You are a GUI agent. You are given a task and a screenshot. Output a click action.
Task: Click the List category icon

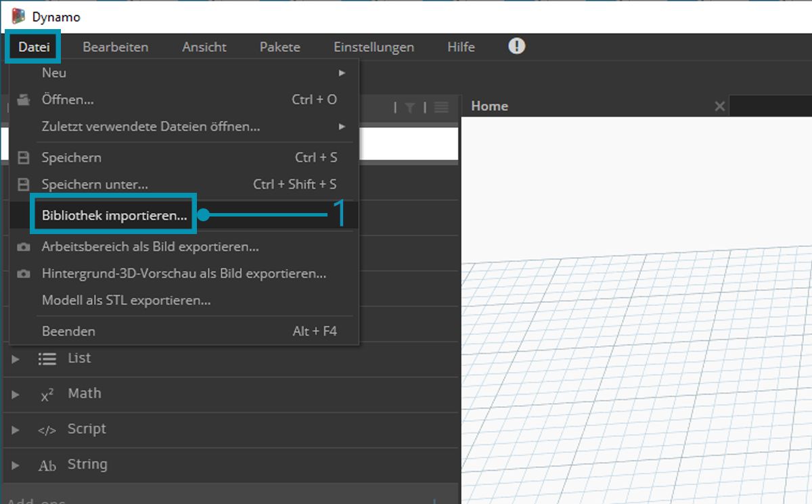(x=47, y=359)
